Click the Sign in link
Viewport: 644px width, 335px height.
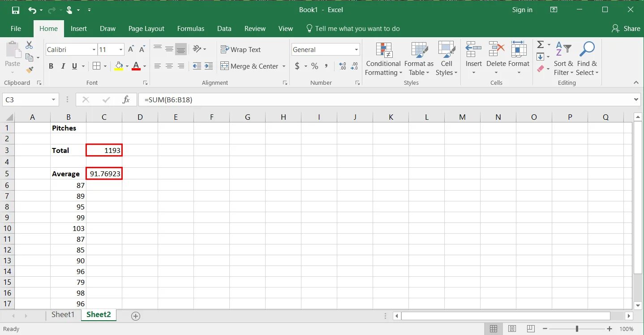point(522,10)
